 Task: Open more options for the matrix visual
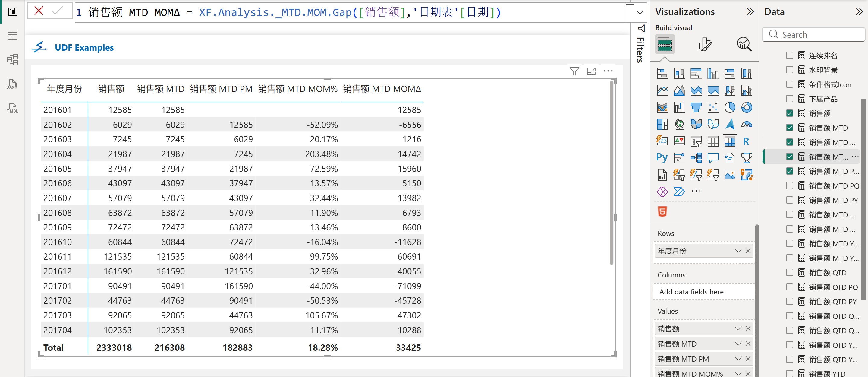(608, 71)
